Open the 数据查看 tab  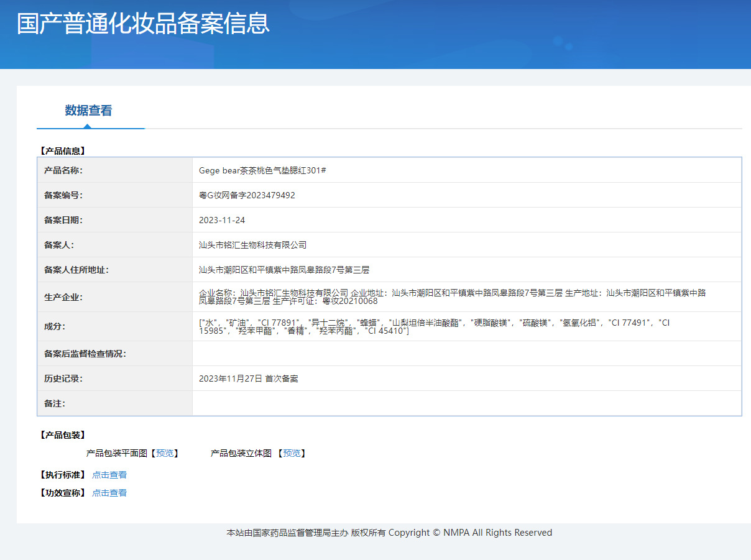click(88, 111)
